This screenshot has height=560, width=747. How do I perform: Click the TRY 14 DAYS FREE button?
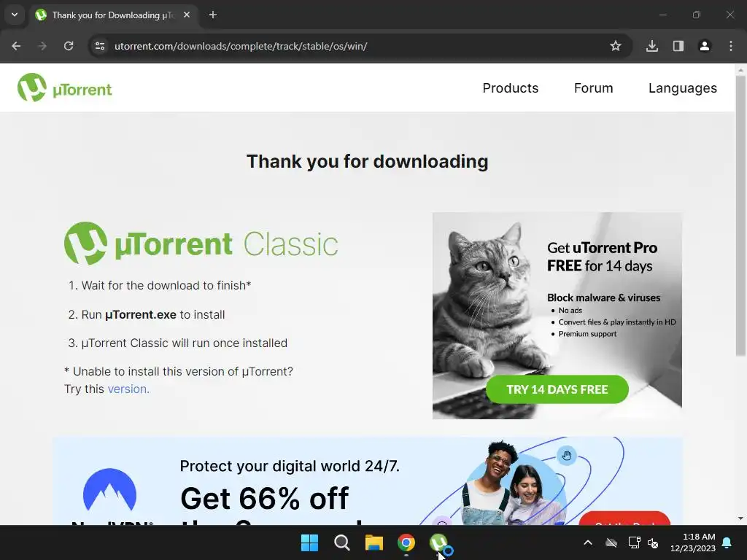click(x=557, y=389)
